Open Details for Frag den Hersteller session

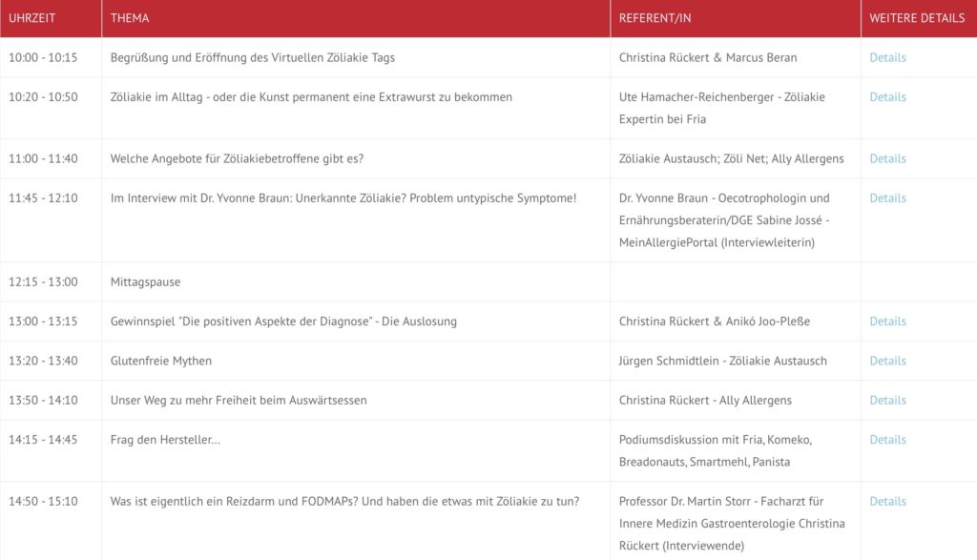887,439
